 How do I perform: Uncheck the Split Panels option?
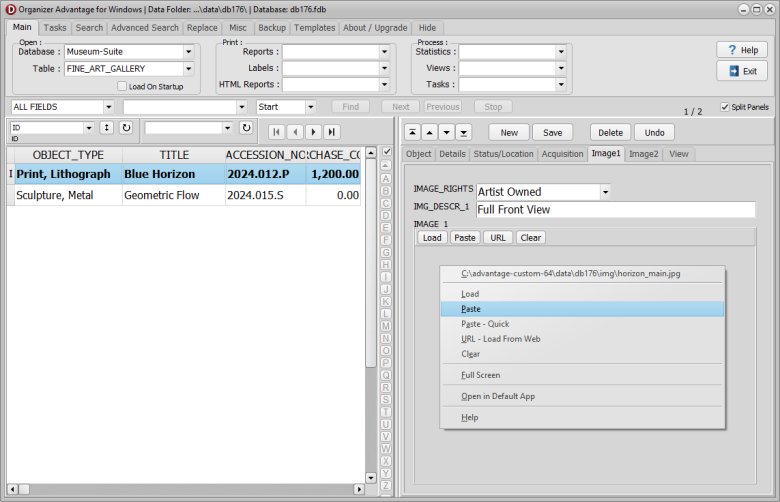click(x=725, y=106)
